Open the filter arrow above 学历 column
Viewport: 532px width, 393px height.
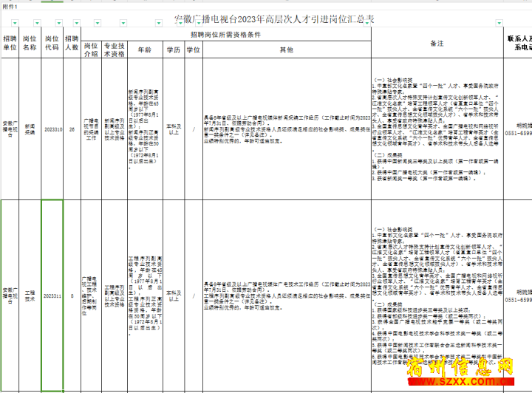point(180,23)
